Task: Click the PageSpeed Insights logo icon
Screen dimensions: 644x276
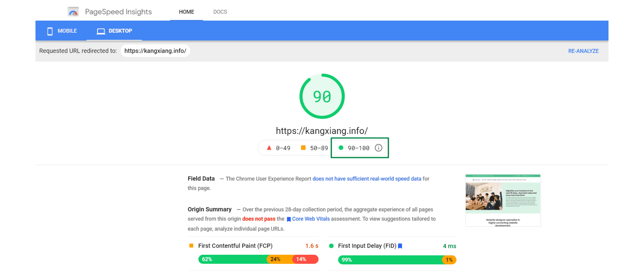Action: [73, 12]
